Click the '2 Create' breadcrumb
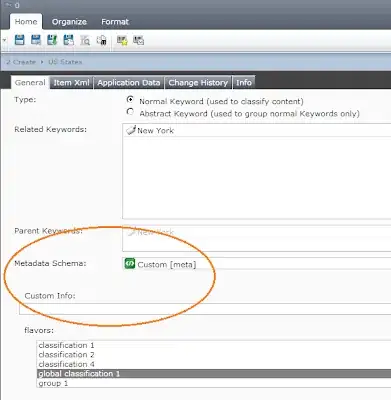 coord(21,62)
